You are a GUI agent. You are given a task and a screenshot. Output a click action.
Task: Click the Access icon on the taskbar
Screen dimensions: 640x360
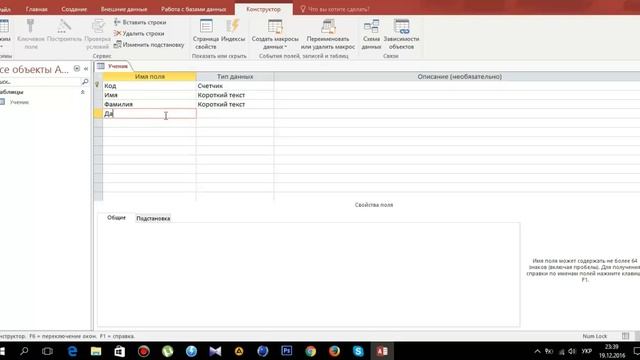coord(382,351)
